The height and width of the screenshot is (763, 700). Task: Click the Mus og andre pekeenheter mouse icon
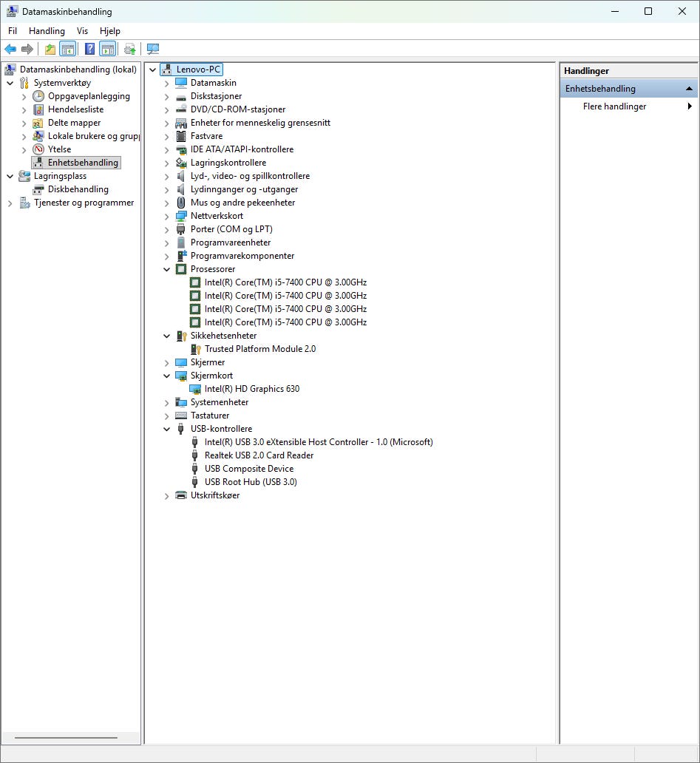pyautogui.click(x=181, y=203)
